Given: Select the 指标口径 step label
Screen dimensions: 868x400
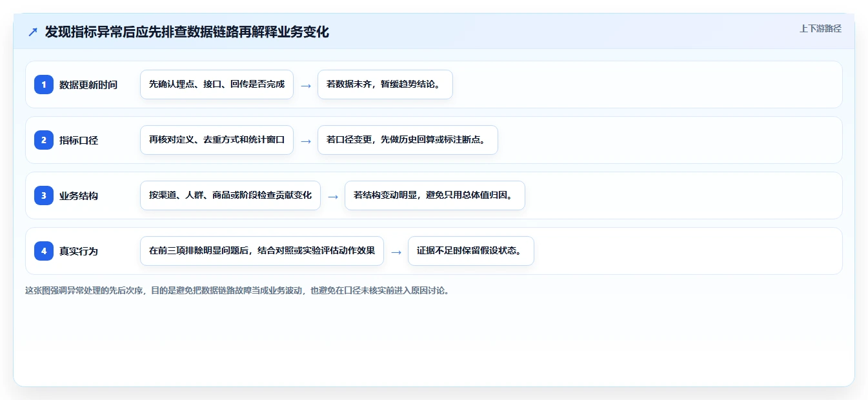Looking at the screenshot, I should click(79, 140).
